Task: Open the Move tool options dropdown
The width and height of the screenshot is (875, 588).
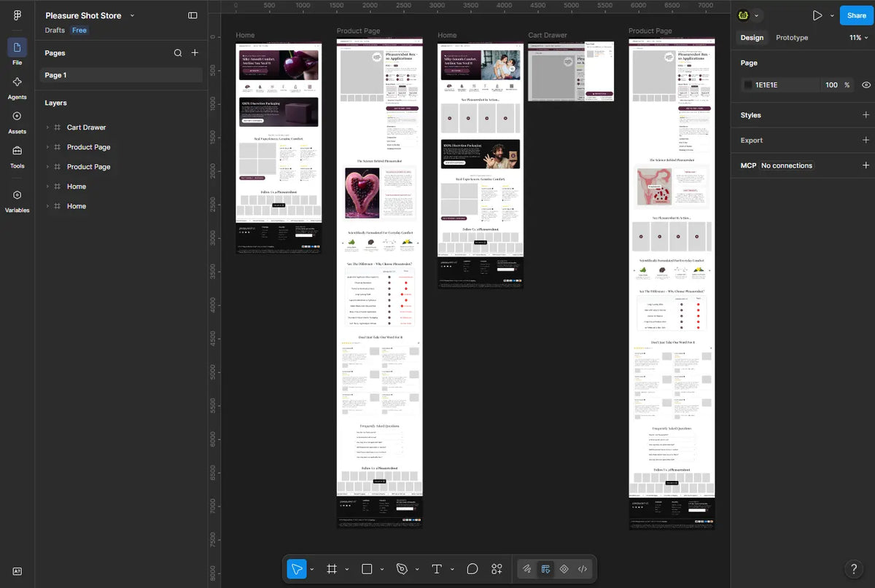Action: [312, 569]
